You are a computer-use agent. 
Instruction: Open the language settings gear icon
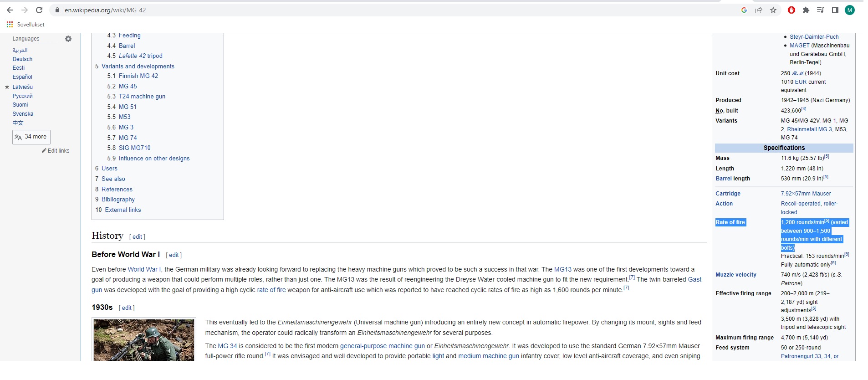68,39
